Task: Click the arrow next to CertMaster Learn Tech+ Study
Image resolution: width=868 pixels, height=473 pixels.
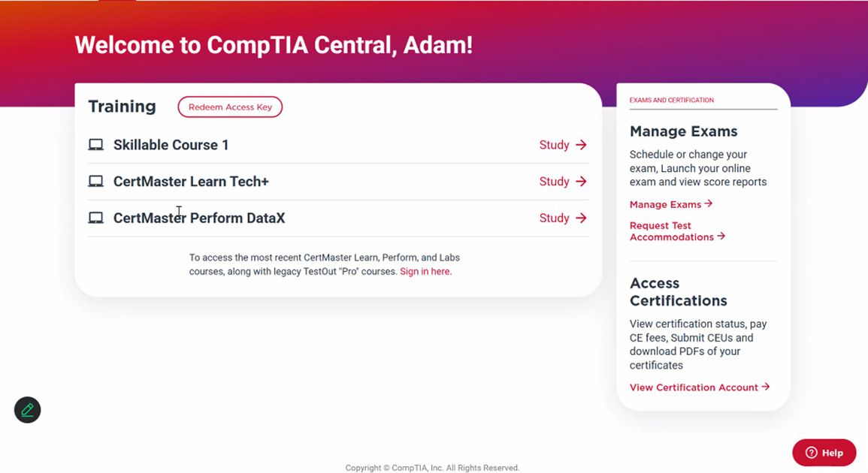Action: [581, 182]
